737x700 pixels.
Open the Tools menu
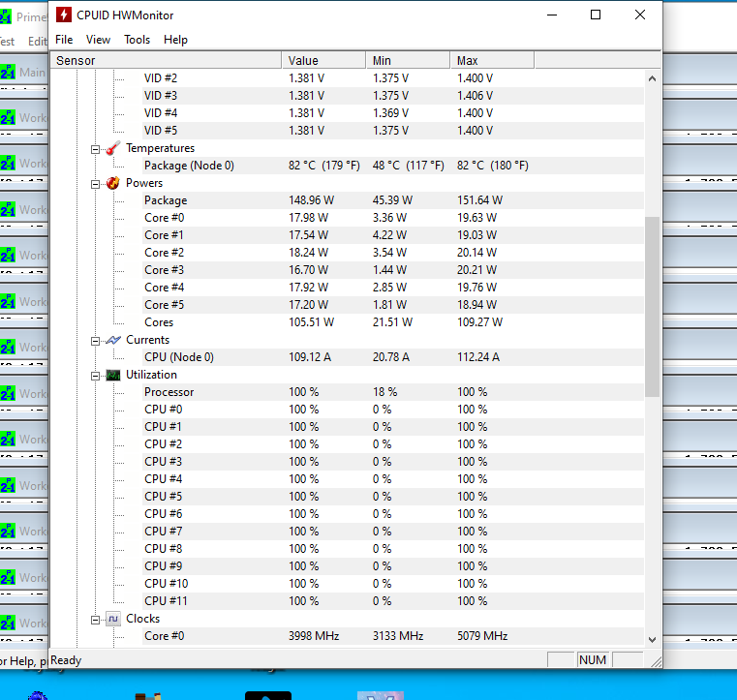(x=137, y=40)
